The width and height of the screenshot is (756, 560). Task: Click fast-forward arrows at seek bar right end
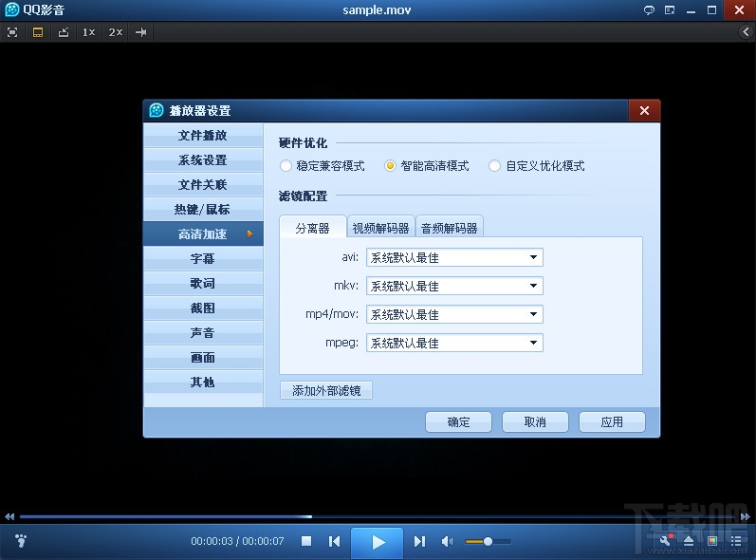pyautogui.click(x=746, y=516)
